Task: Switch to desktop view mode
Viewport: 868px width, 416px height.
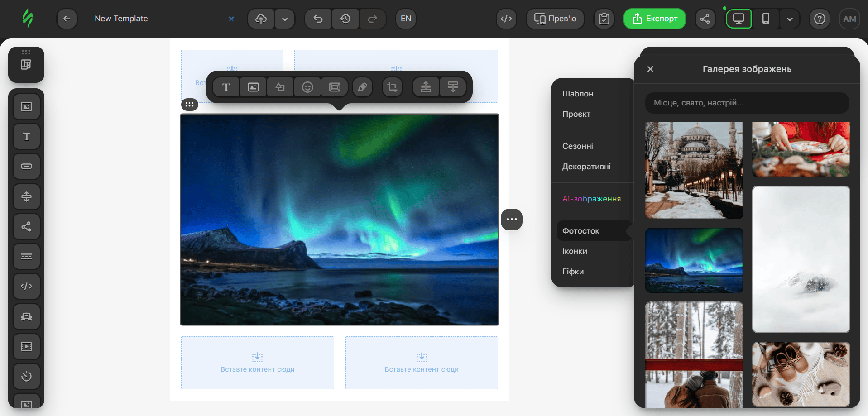Action: click(x=739, y=19)
